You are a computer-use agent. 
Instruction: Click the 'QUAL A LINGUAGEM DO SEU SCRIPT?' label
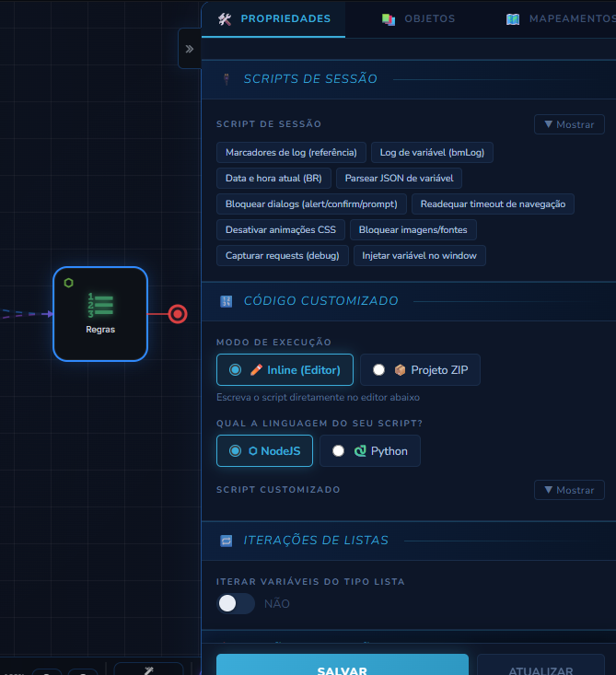[320, 424]
